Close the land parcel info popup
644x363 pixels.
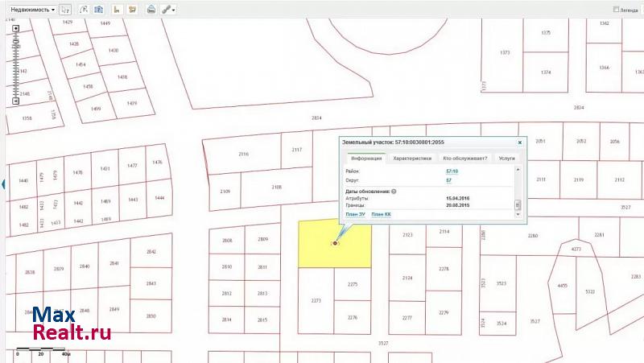[x=519, y=142]
